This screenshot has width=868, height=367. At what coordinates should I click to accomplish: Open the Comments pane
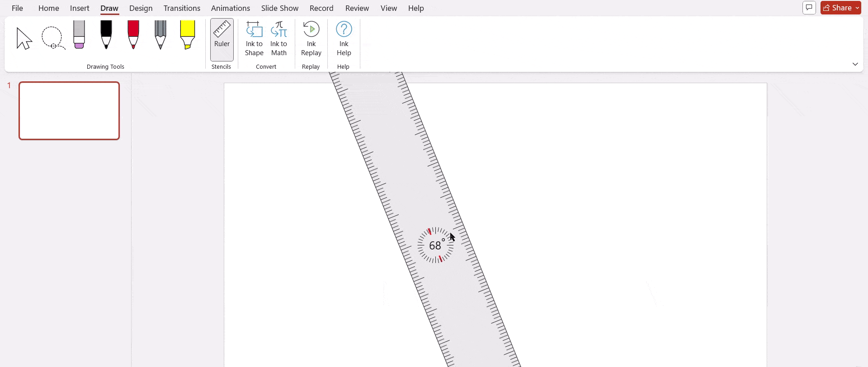pyautogui.click(x=809, y=8)
